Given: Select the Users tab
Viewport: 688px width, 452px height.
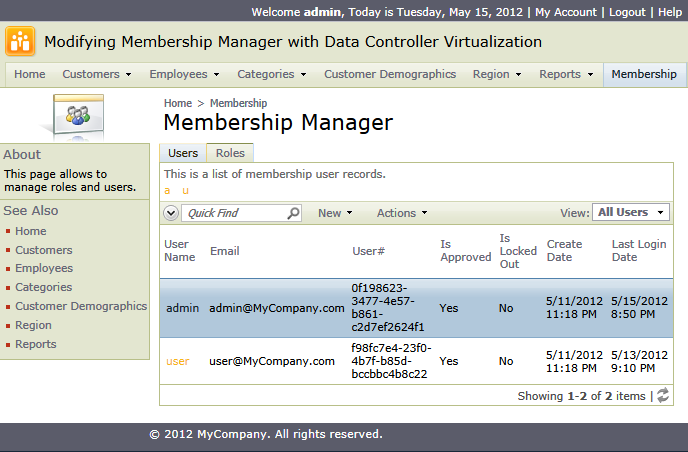Looking at the screenshot, I should pyautogui.click(x=183, y=153).
